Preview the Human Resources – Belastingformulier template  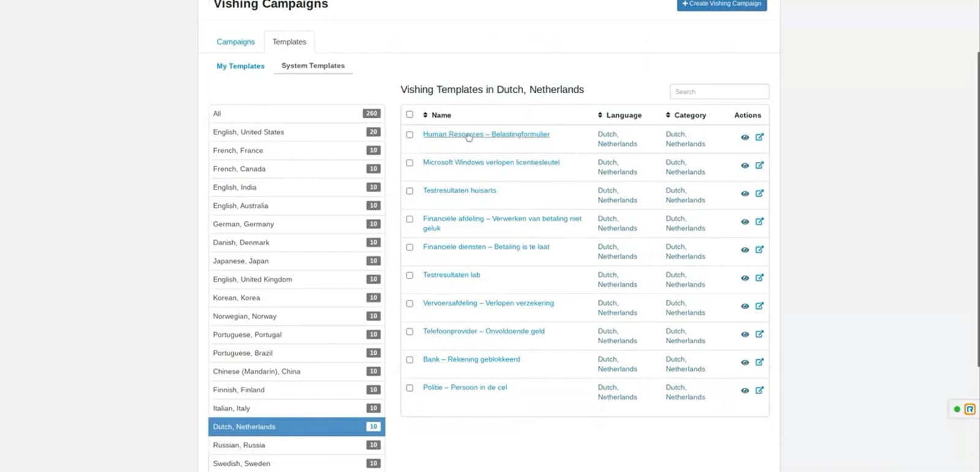pyautogui.click(x=745, y=137)
